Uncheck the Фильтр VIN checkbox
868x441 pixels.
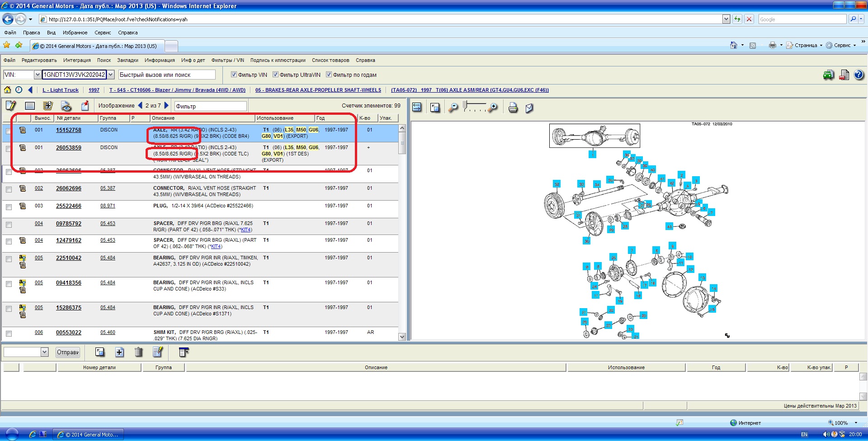point(234,75)
